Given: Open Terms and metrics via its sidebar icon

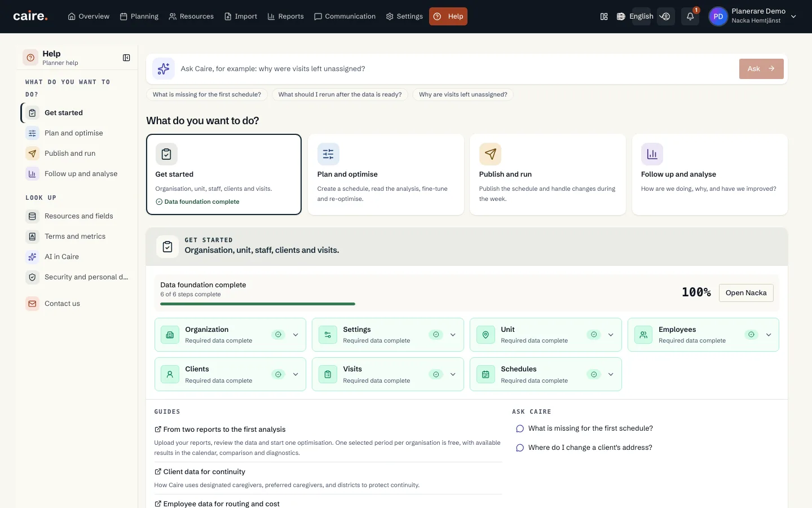Looking at the screenshot, I should point(33,237).
